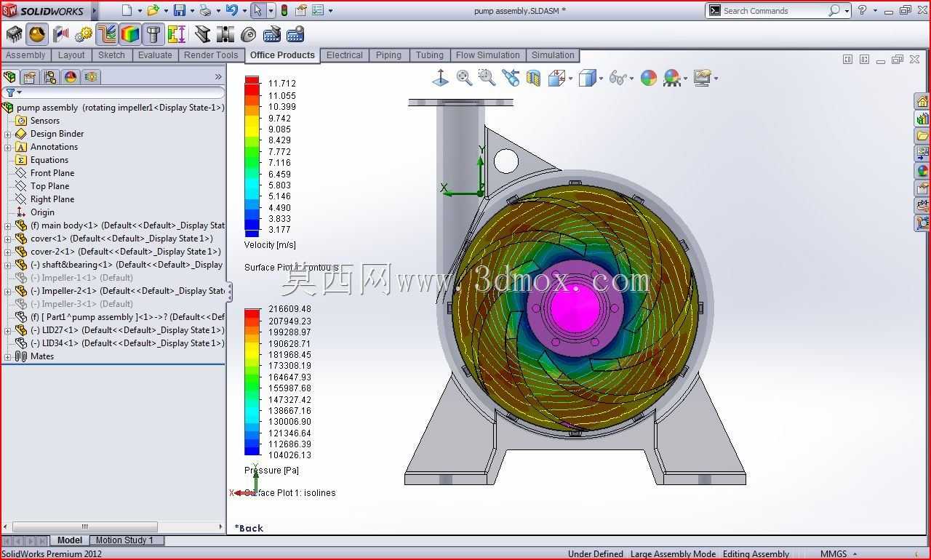
Task: Click the Structural Steel beam icon
Action: pos(203,34)
